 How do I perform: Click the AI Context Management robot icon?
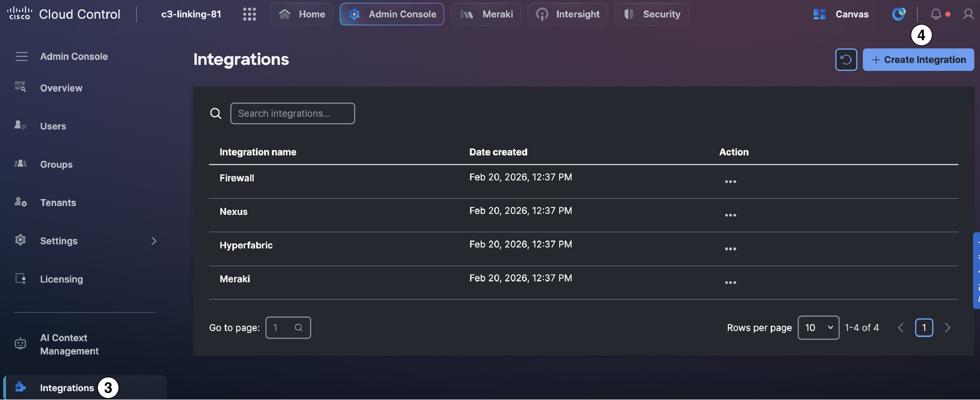(x=20, y=343)
